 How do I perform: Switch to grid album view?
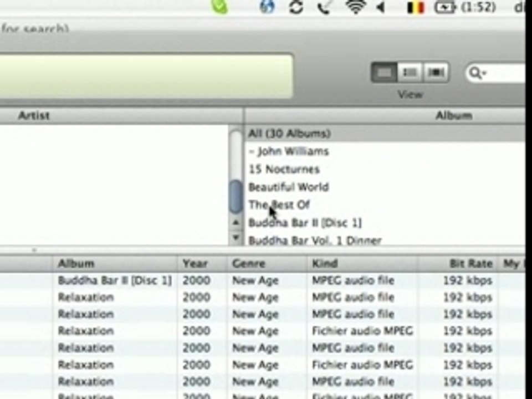410,72
